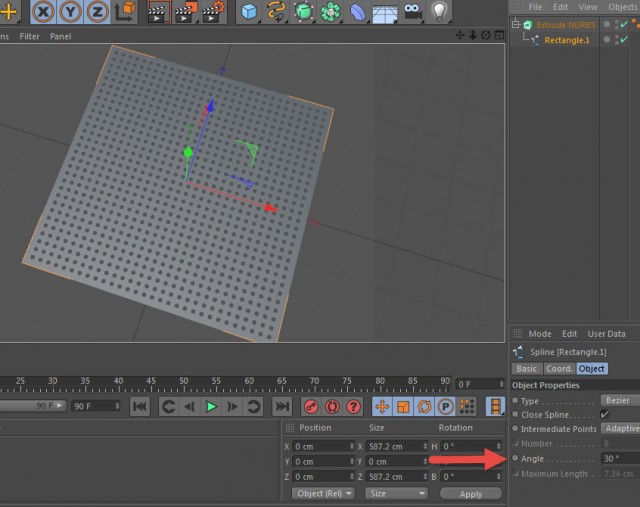Open the Type Bezier dropdown

point(620,400)
